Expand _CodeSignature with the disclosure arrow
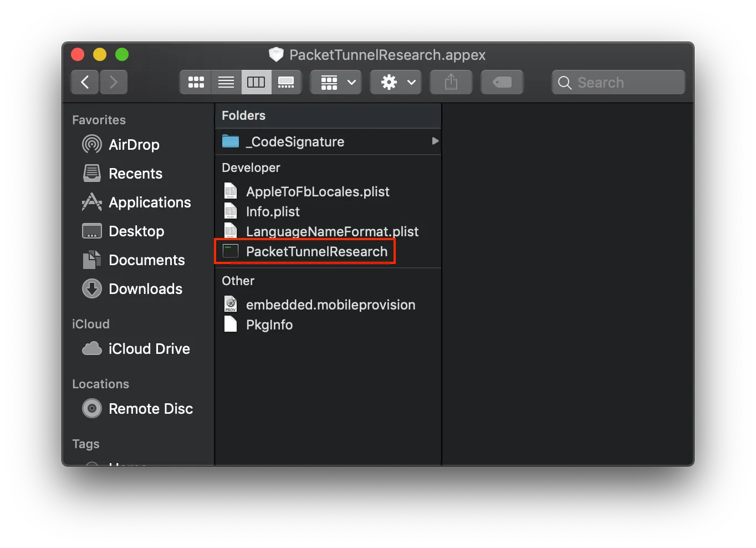 tap(435, 141)
